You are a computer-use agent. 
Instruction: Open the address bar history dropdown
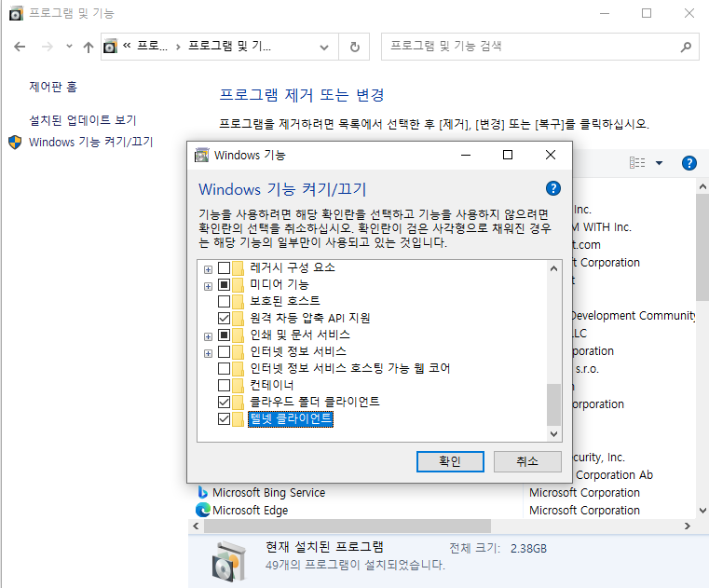(323, 47)
